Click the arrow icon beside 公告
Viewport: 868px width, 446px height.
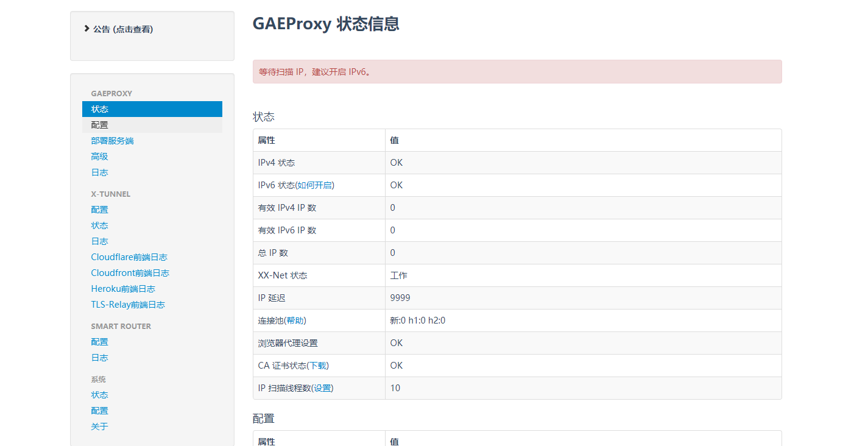(x=87, y=28)
